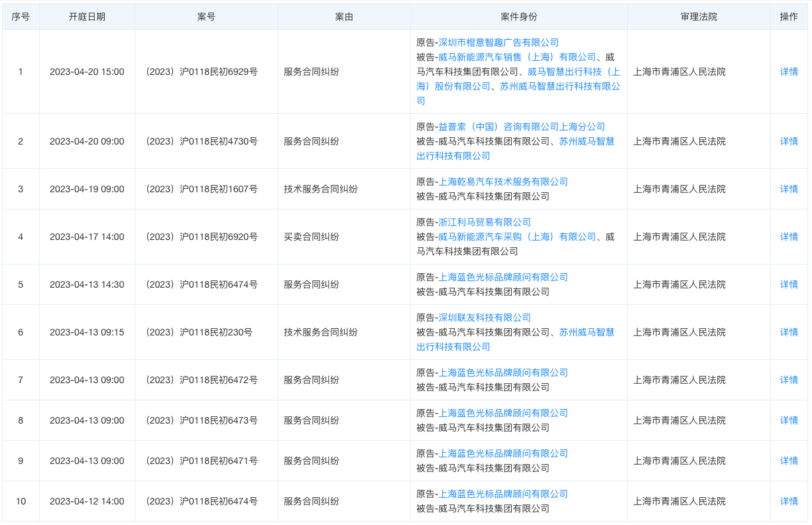This screenshot has height=525, width=812.
Task: Click the 案由 column header
Action: (344, 17)
